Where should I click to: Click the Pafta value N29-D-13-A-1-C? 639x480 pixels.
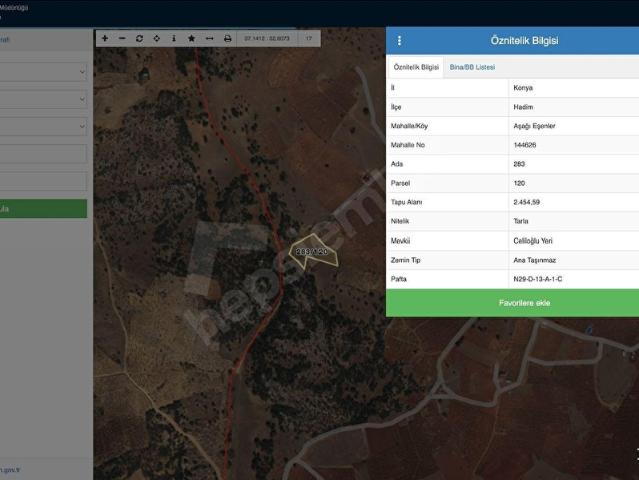[x=538, y=279]
